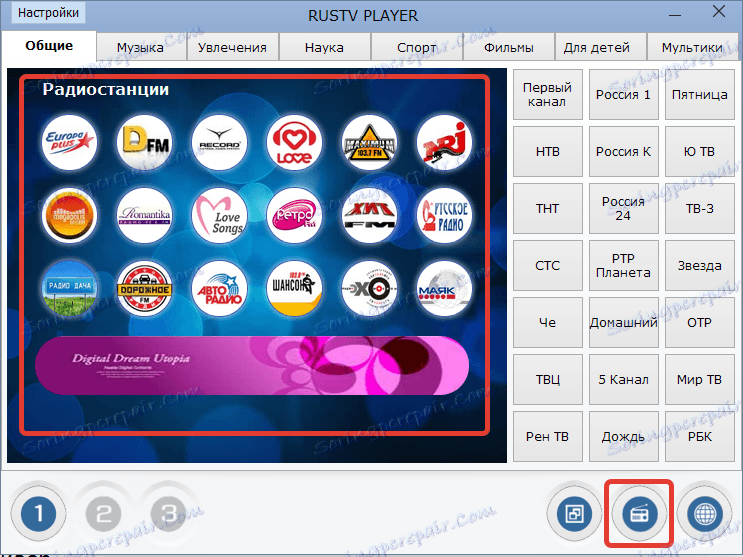Click the globe web icon
Image resolution: width=743 pixels, height=557 pixels.
[x=705, y=514]
